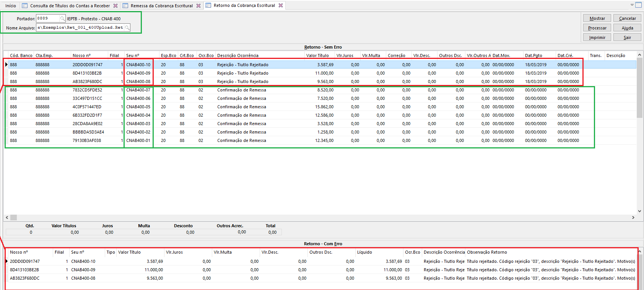Click the Portador field search magnifier icon
This screenshot has height=290, width=644.
click(62, 18)
